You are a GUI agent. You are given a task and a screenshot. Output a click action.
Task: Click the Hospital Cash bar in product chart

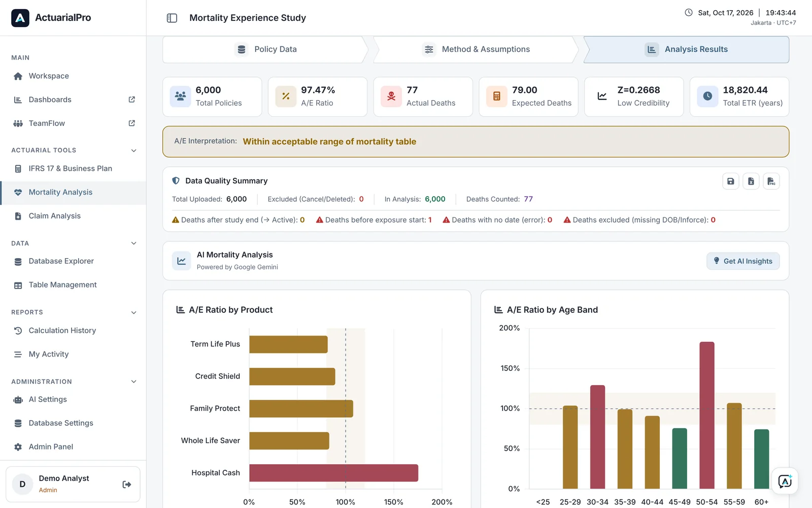click(334, 473)
